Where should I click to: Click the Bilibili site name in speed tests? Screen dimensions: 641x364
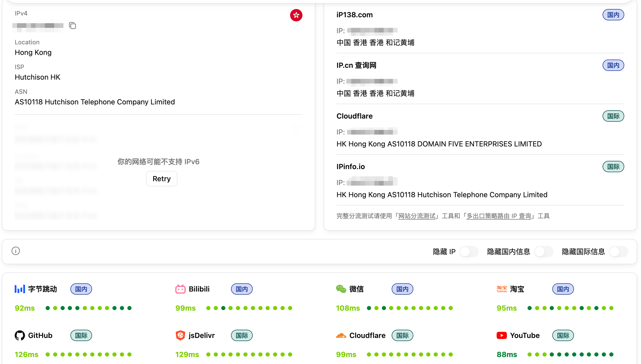[x=199, y=289]
